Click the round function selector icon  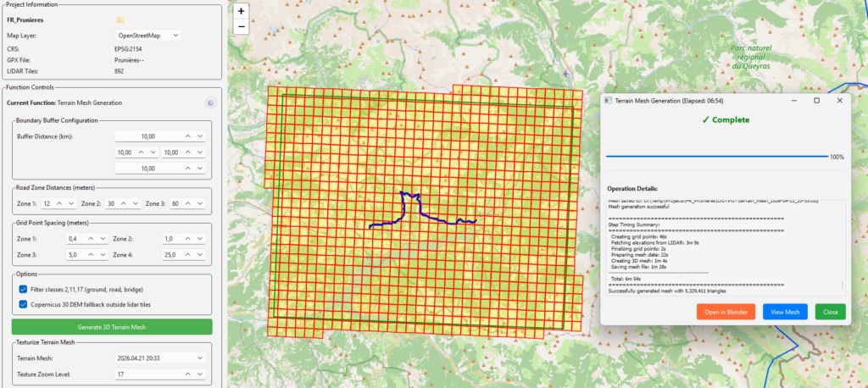210,103
